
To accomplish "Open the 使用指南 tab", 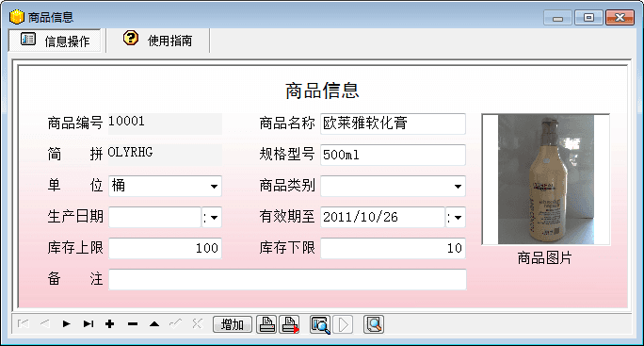I will pyautogui.click(x=158, y=41).
